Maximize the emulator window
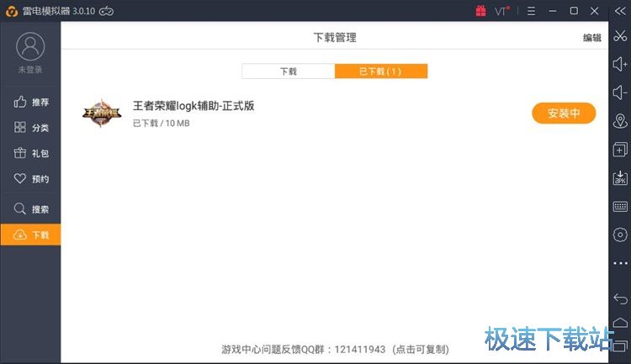 [x=574, y=11]
